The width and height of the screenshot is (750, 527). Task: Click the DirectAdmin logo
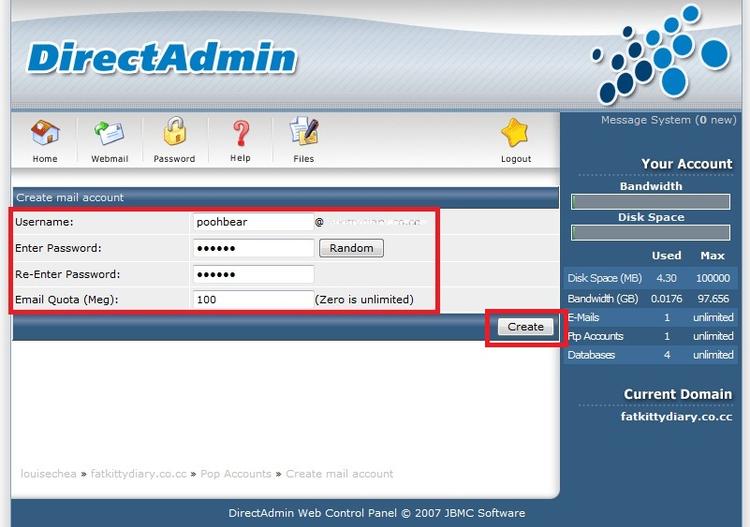click(x=162, y=58)
